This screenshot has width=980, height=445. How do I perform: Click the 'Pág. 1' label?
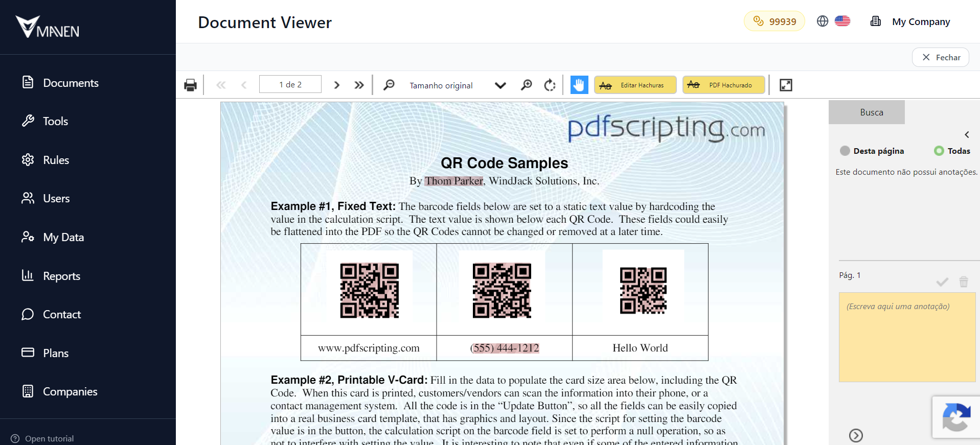(x=850, y=275)
